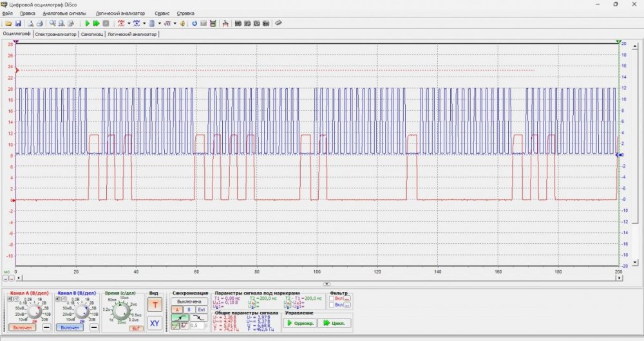Save using the floppy disk icon
644x341 pixels.
pyautogui.click(x=18, y=23)
